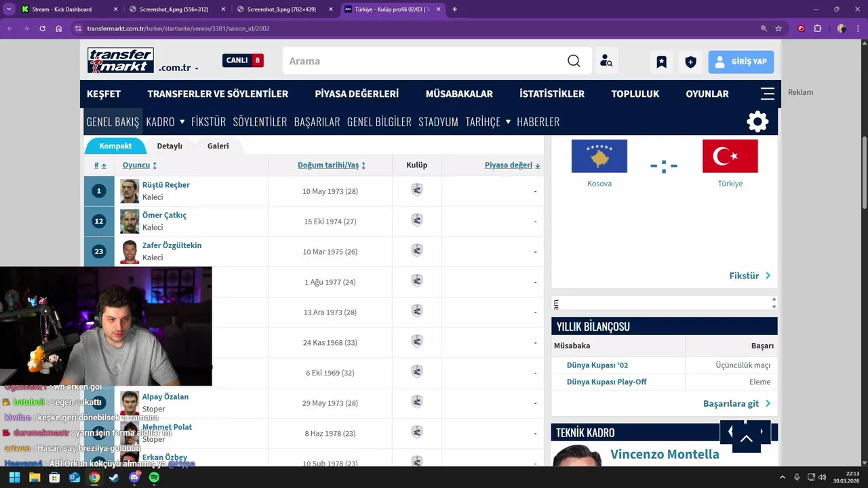Open MÜSABAKALAR menu

[x=459, y=94]
